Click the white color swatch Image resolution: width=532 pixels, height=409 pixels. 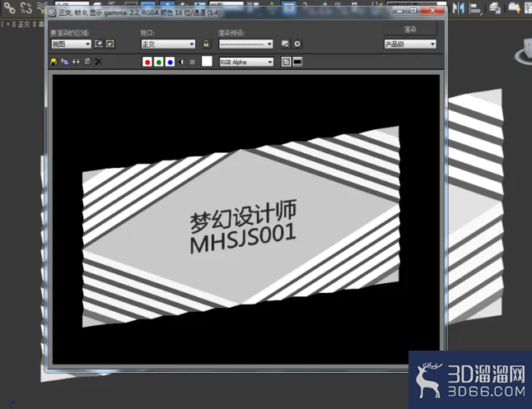207,62
